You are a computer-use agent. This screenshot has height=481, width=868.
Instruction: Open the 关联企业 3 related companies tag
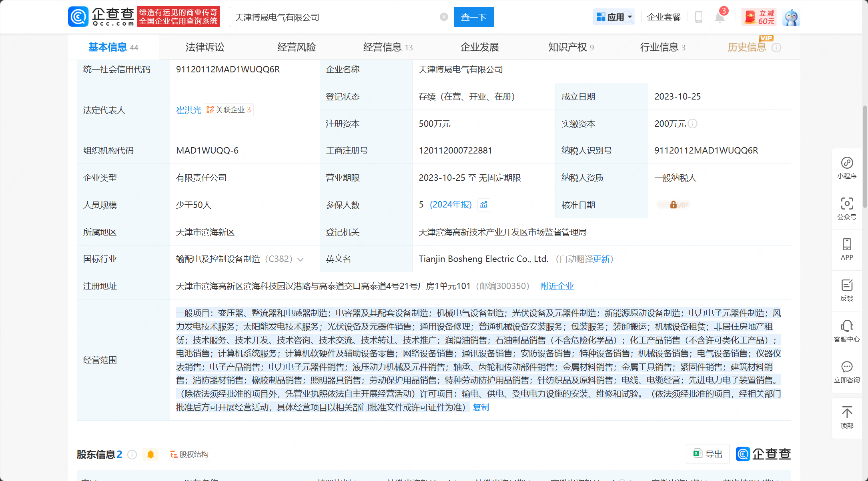(x=229, y=110)
